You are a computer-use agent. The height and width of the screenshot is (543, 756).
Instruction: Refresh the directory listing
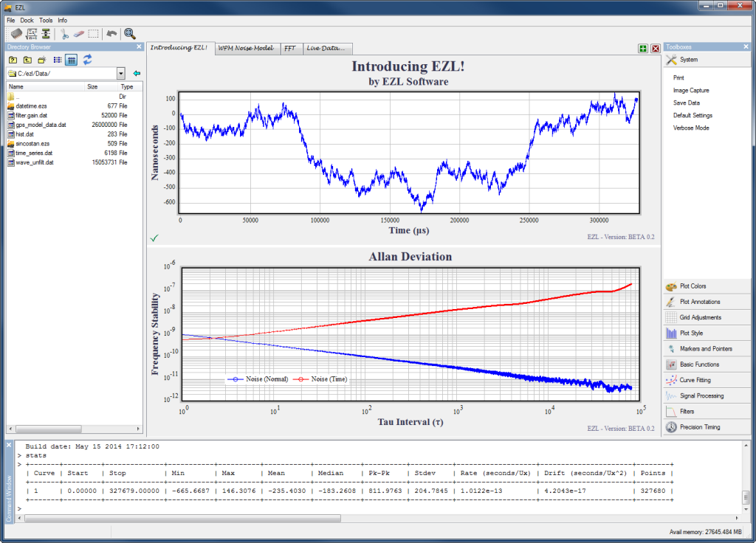pos(87,60)
